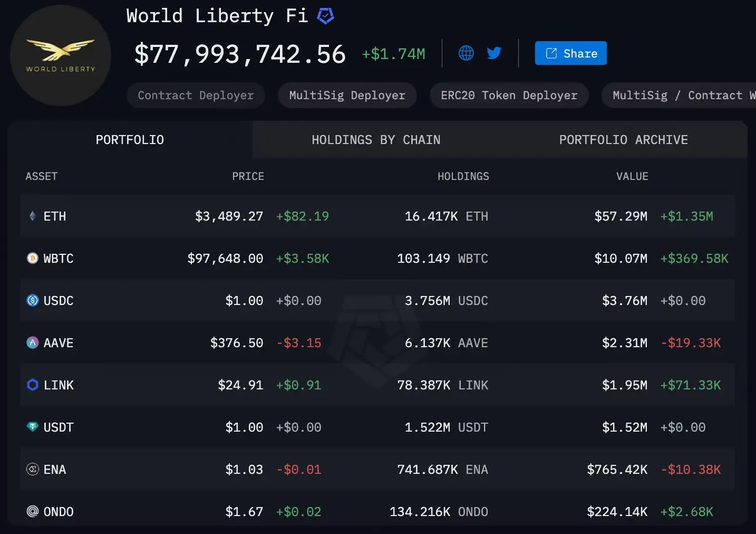Click the total balance $77,993,742.56
The image size is (756, 534).
240,54
